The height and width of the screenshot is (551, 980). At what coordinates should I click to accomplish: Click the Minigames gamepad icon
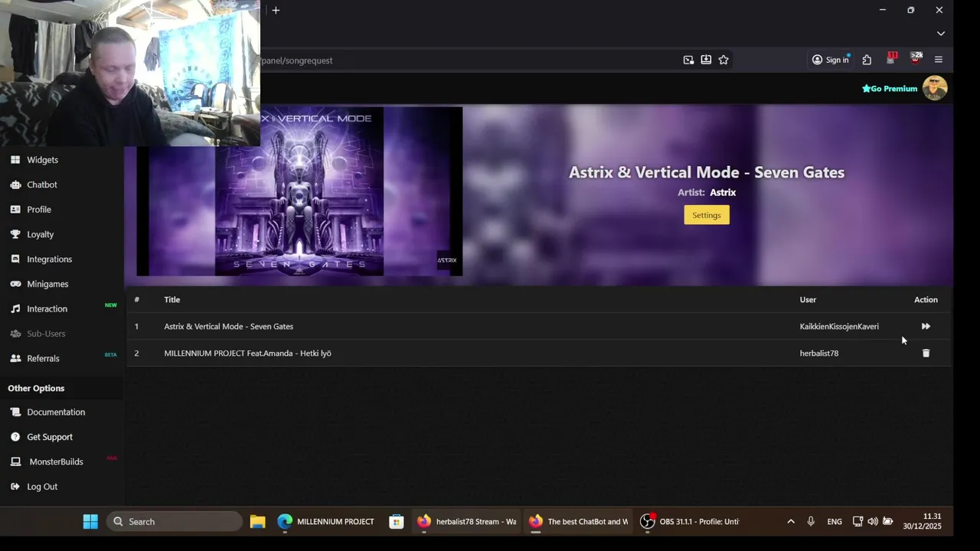pos(15,284)
